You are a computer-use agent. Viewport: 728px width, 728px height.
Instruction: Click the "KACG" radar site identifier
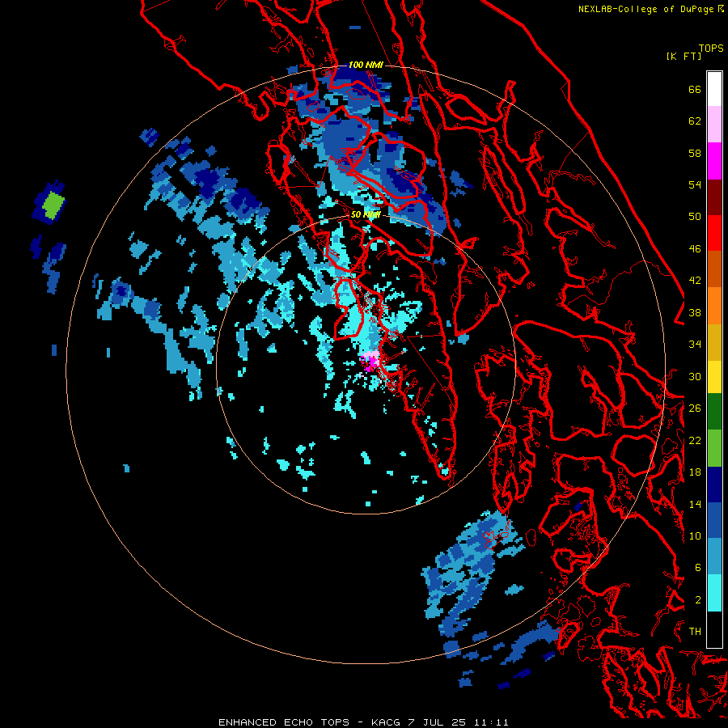point(387,722)
